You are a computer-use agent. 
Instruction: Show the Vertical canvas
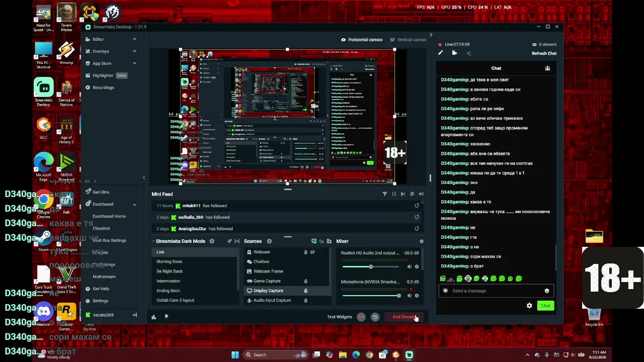408,40
